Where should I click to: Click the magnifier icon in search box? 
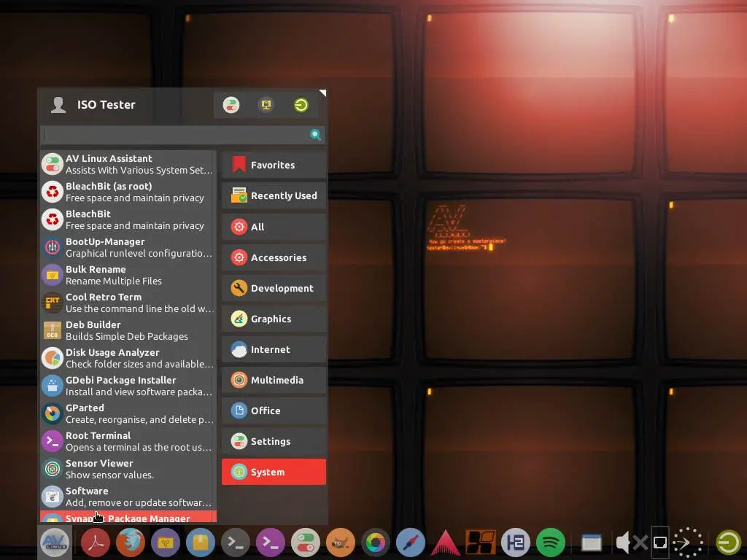(x=315, y=135)
